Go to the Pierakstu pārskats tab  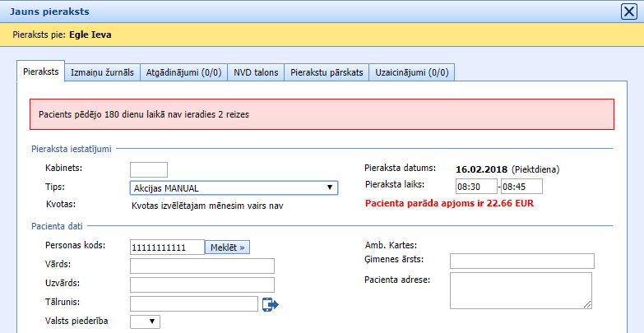pyautogui.click(x=327, y=73)
